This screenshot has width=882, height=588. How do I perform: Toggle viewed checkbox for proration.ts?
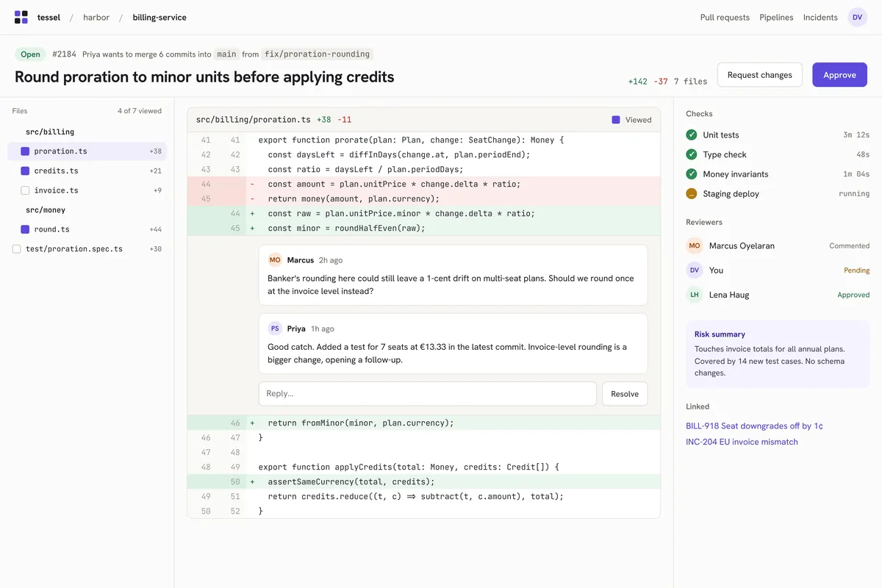(25, 151)
